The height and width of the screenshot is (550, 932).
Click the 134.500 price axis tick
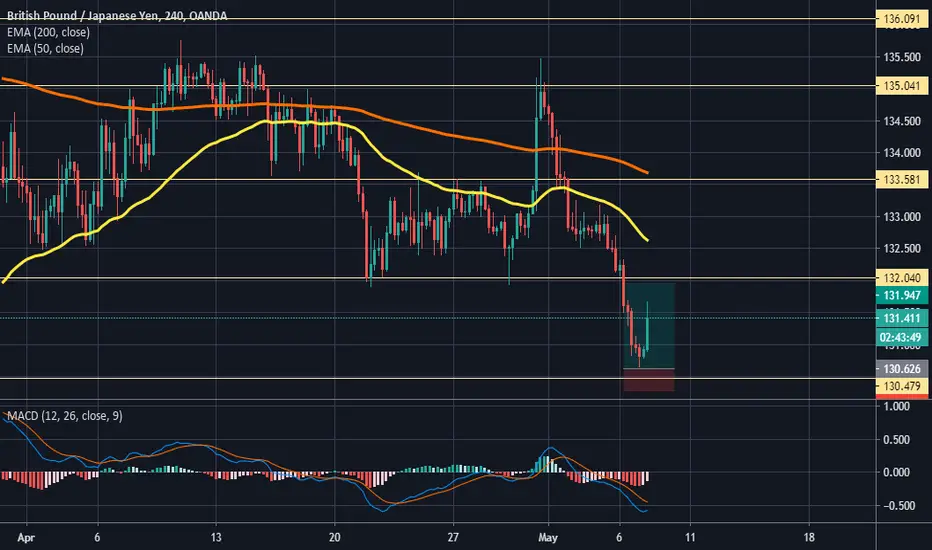pyautogui.click(x=902, y=121)
